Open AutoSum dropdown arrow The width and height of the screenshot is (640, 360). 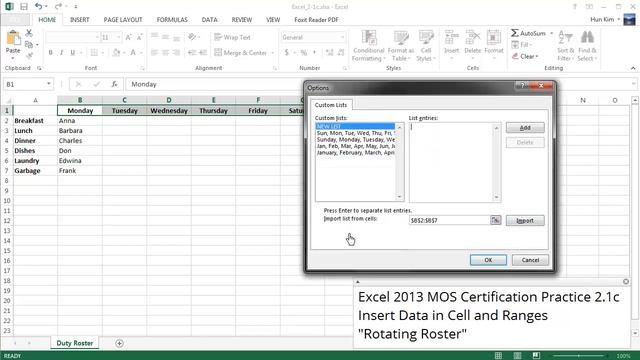pos(551,33)
